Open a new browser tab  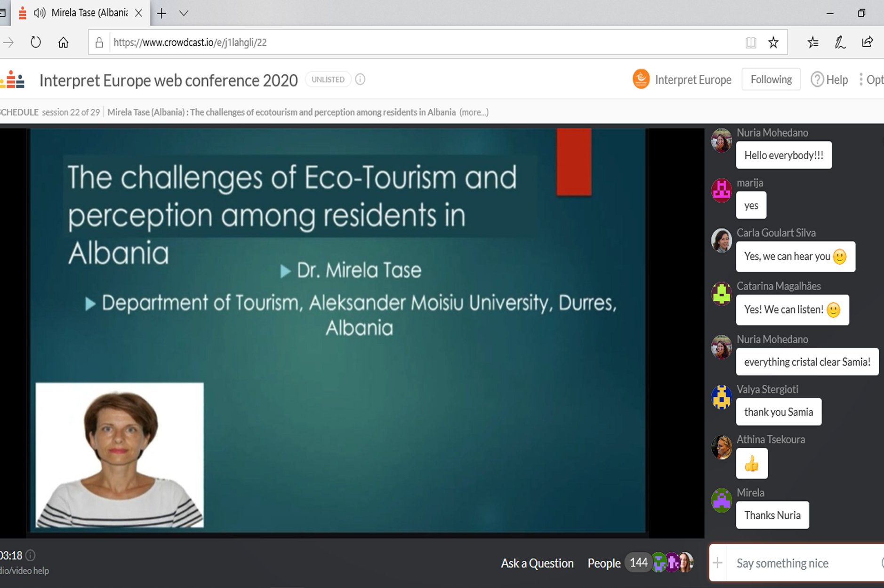pos(161,13)
